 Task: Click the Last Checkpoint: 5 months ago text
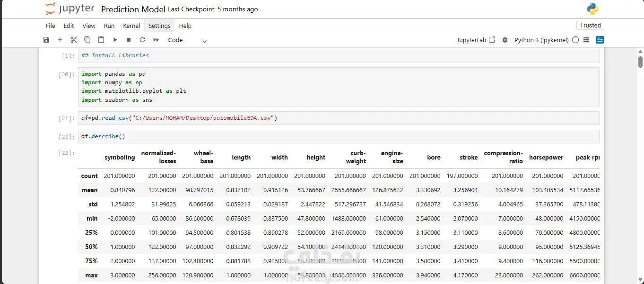213,9
